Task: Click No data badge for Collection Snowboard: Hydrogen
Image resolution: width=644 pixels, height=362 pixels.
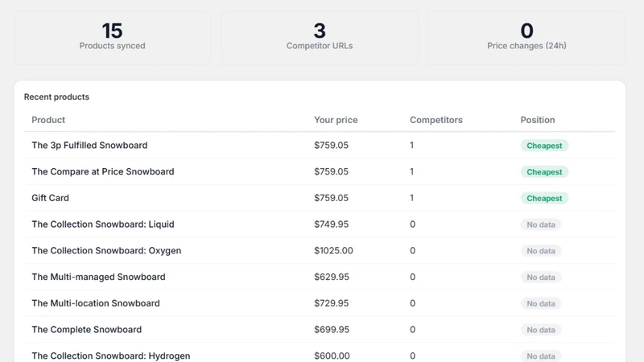Action: [541, 356]
